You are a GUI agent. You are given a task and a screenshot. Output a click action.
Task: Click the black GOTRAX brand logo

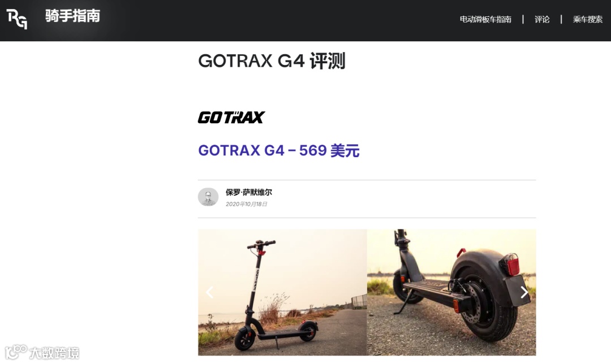coord(231,117)
